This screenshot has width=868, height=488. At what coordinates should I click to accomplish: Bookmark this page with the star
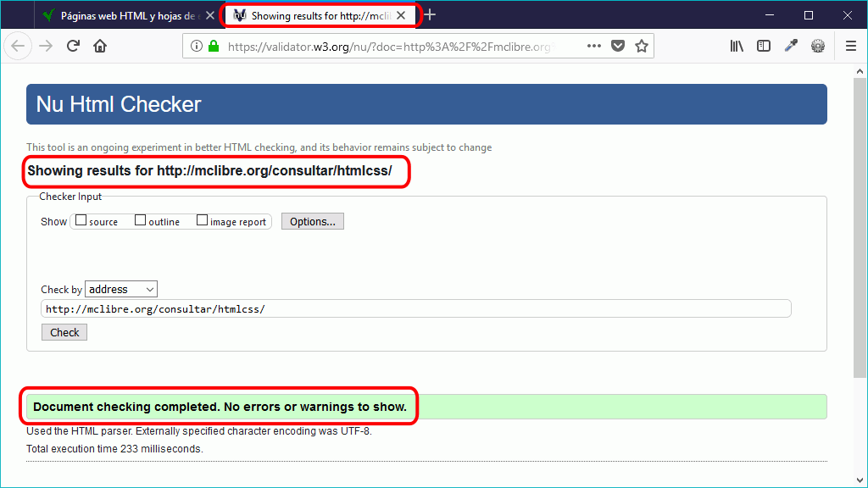tap(642, 46)
